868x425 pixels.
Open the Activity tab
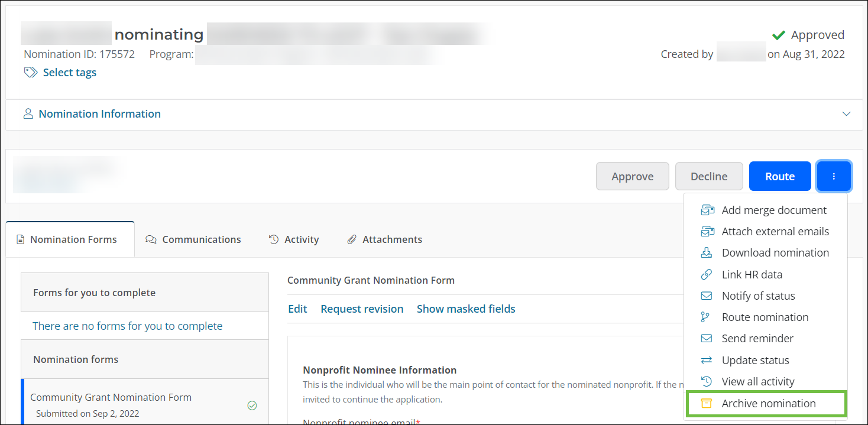pyautogui.click(x=294, y=239)
